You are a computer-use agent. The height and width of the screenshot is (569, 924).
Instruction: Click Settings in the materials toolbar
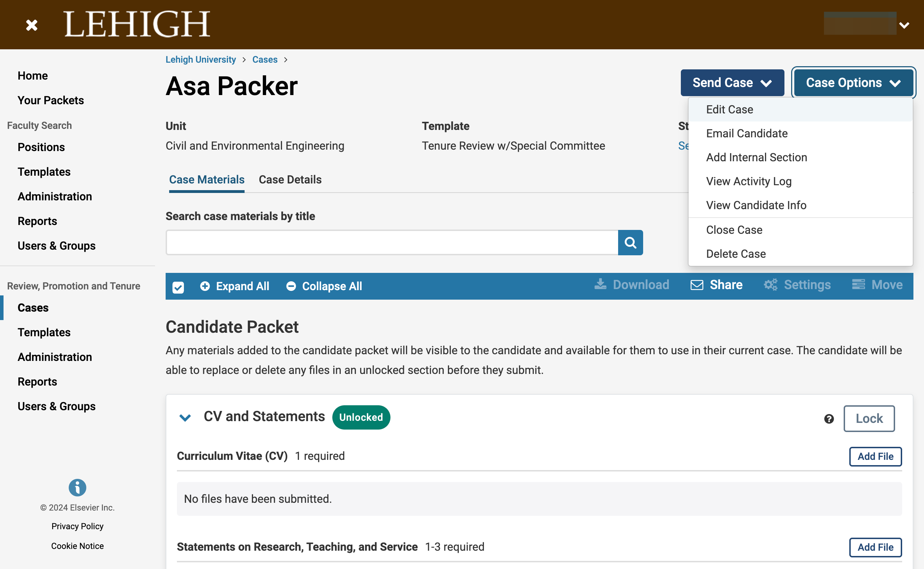pos(797,284)
